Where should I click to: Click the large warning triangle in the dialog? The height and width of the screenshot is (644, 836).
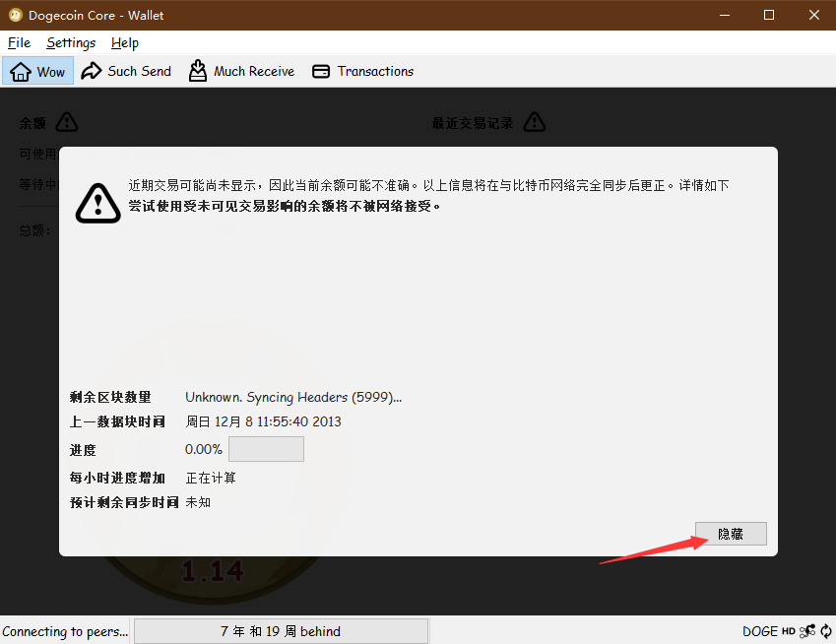pyautogui.click(x=98, y=203)
